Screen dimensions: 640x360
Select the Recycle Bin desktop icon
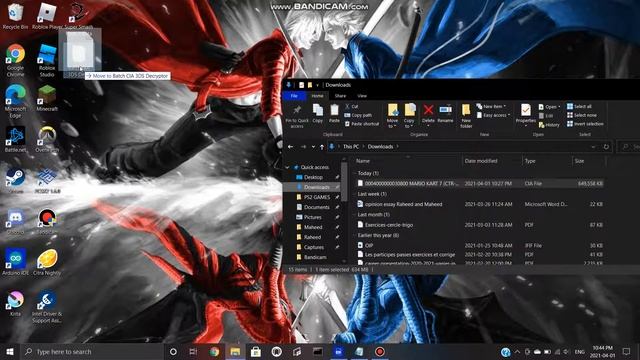[16, 16]
